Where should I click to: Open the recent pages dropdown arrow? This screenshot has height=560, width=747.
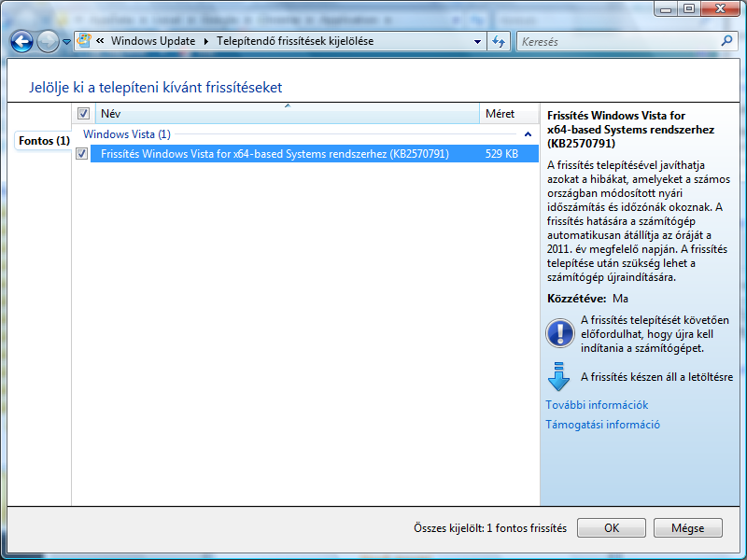pyautogui.click(x=66, y=42)
